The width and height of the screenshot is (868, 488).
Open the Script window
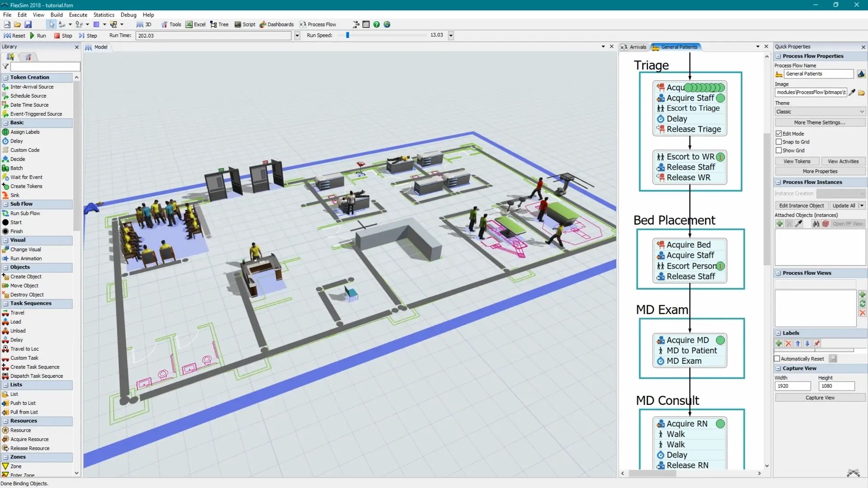(x=245, y=24)
